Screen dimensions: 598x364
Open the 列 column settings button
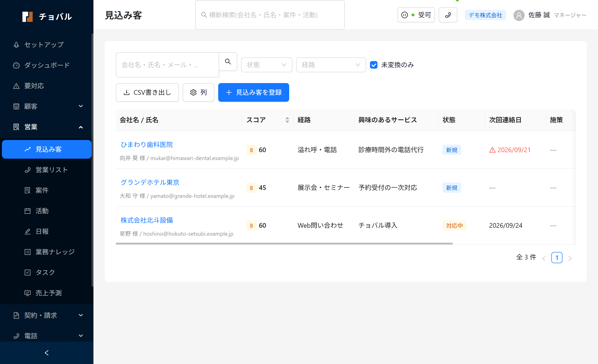click(198, 92)
